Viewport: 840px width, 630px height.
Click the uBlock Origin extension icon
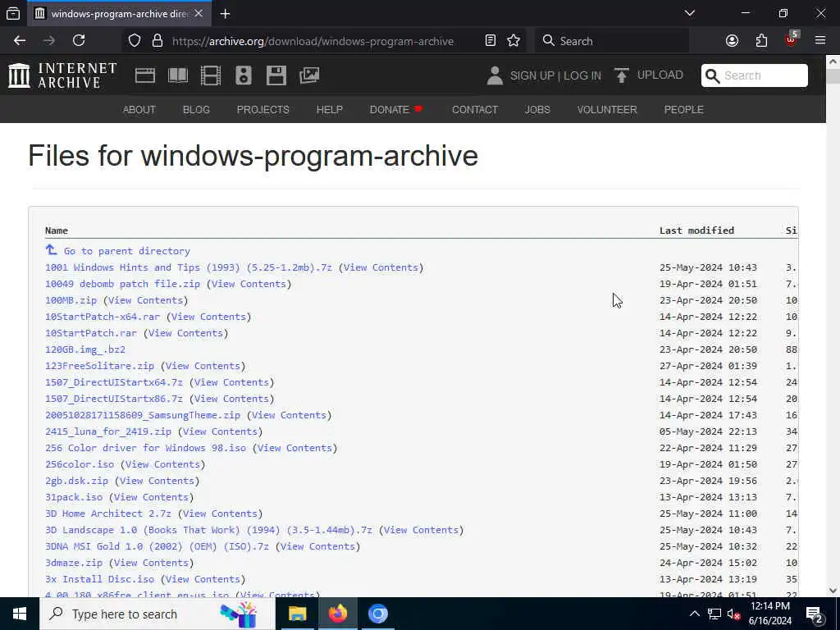pyautogui.click(x=792, y=39)
